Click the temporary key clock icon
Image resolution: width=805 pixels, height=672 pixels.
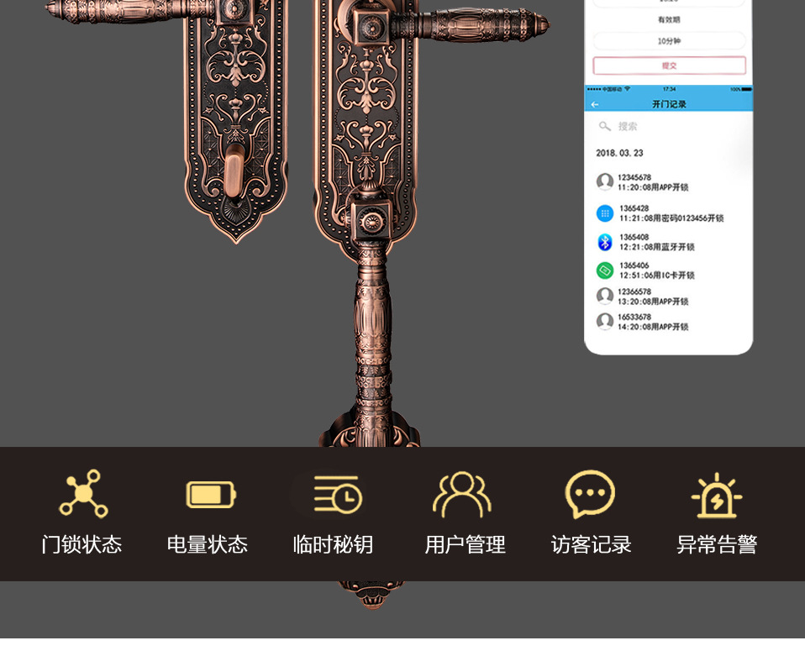click(338, 494)
